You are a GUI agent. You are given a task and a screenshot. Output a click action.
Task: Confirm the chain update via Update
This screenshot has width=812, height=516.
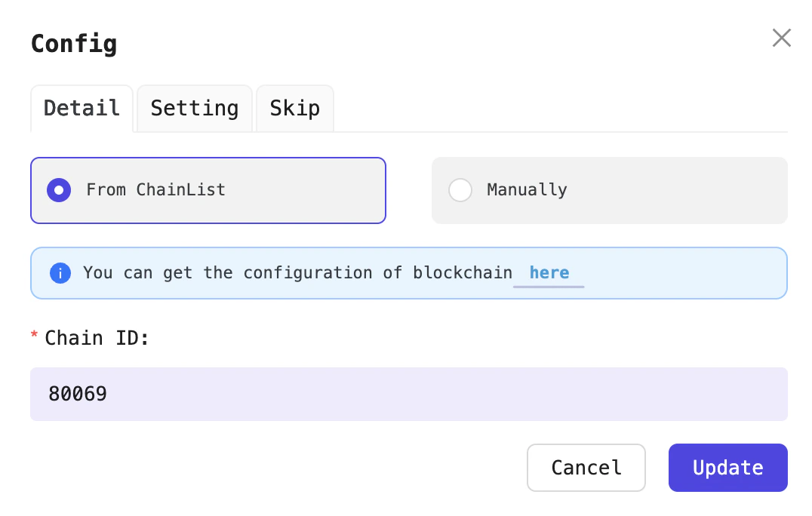coord(727,468)
